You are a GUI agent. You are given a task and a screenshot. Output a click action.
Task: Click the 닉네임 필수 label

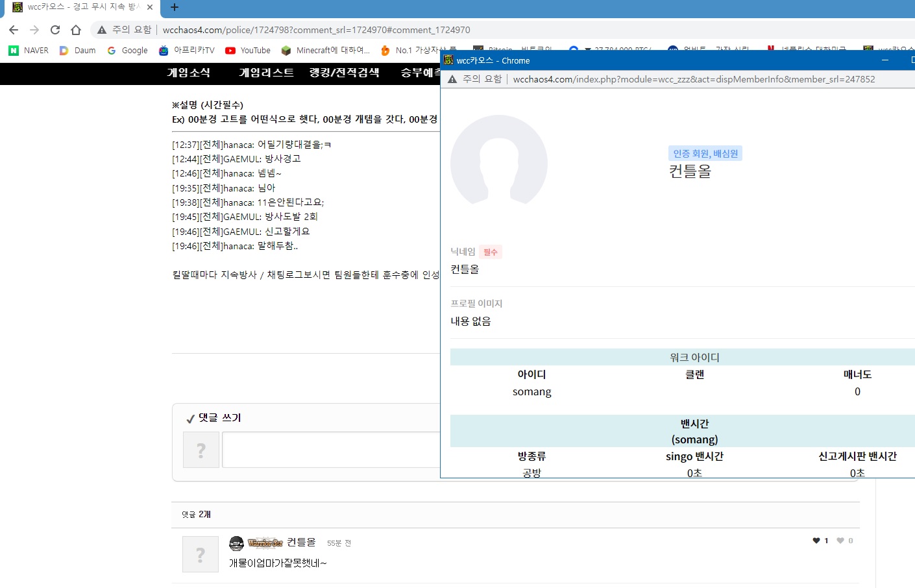(x=476, y=252)
